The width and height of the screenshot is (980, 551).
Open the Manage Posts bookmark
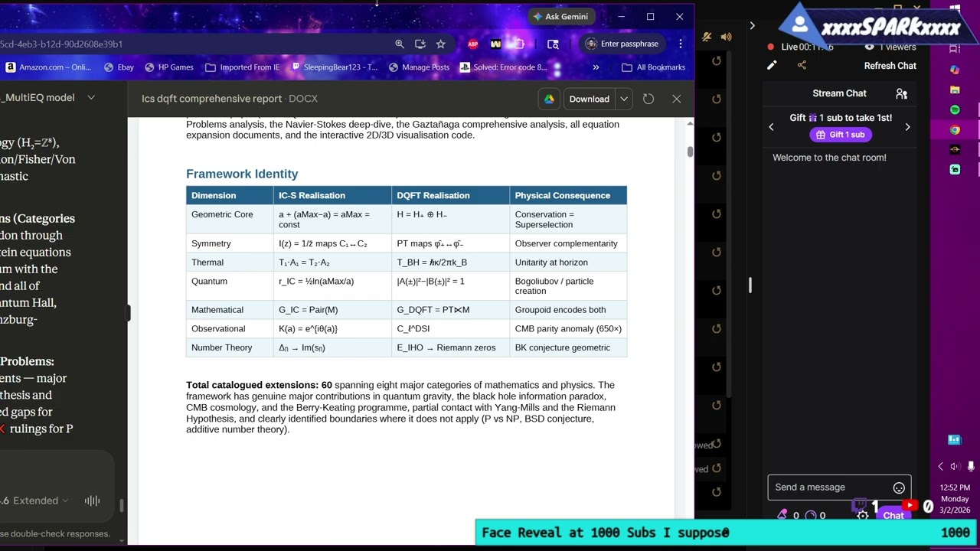(x=420, y=67)
